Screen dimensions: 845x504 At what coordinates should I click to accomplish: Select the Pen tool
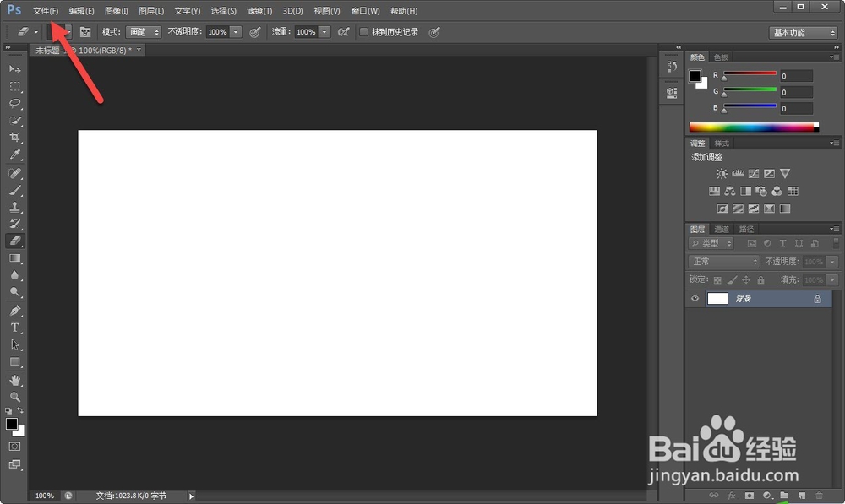click(x=14, y=311)
